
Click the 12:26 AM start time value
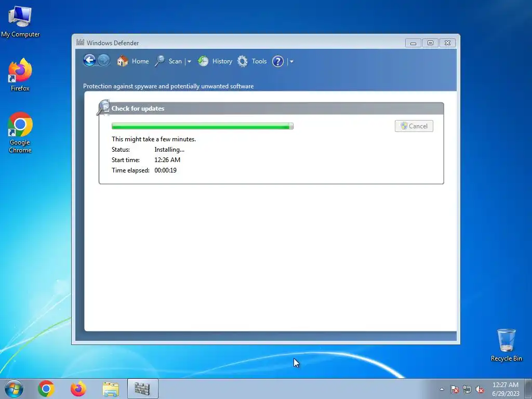pos(167,160)
